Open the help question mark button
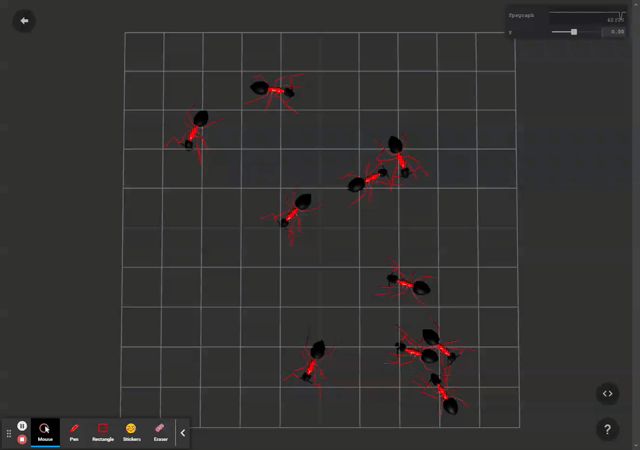Viewport: 640px width, 450px height. click(x=607, y=429)
